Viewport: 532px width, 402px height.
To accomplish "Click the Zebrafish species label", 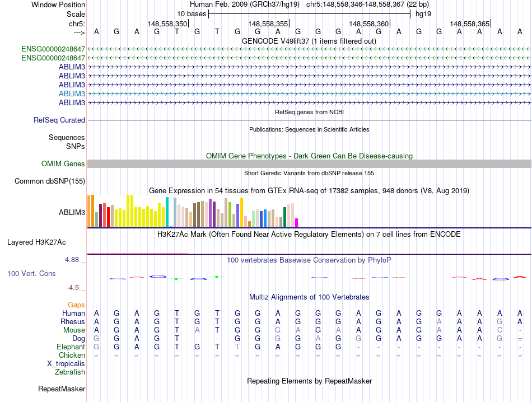I will tap(69, 372).
